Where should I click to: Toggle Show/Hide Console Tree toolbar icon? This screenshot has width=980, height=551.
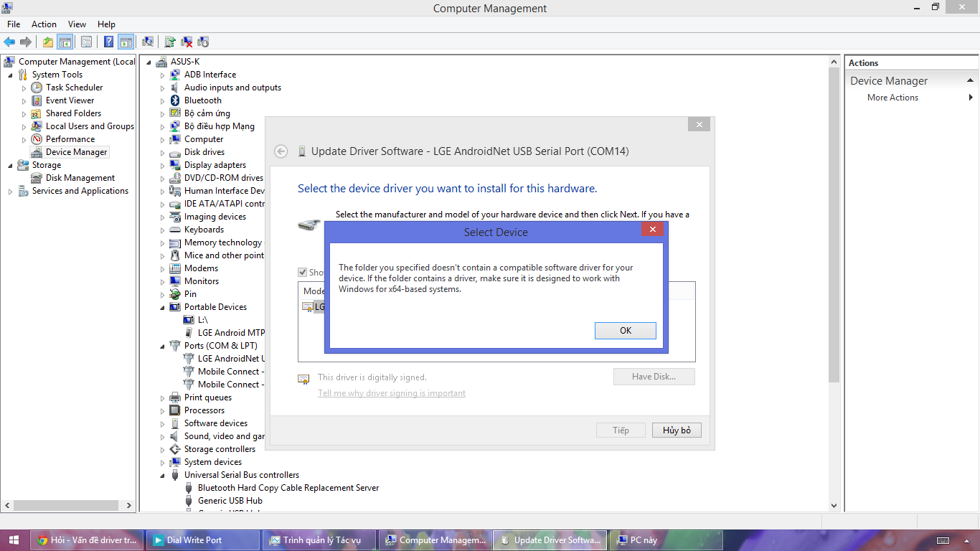(65, 42)
